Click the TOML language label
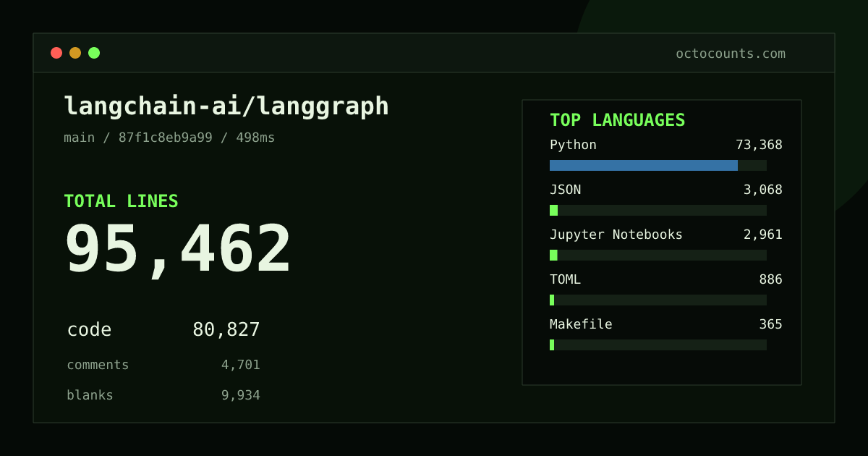The image size is (868, 456). pos(565,279)
